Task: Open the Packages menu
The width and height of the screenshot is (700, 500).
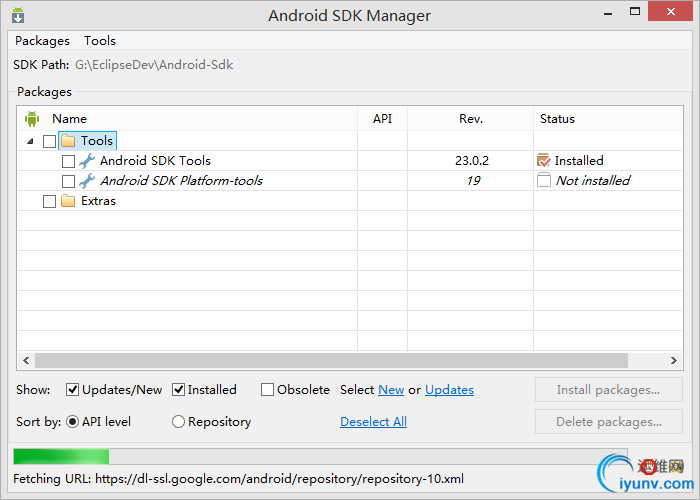Action: point(42,41)
